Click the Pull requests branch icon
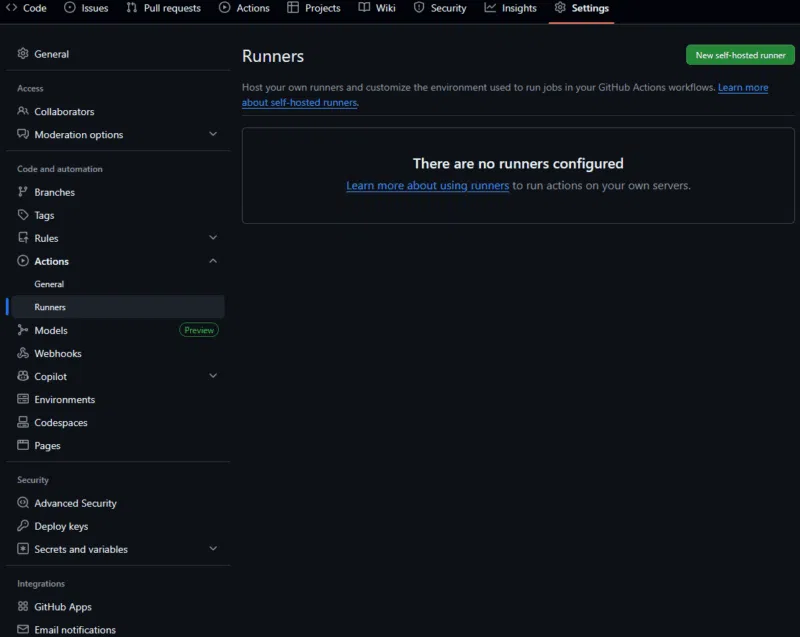 click(x=132, y=8)
